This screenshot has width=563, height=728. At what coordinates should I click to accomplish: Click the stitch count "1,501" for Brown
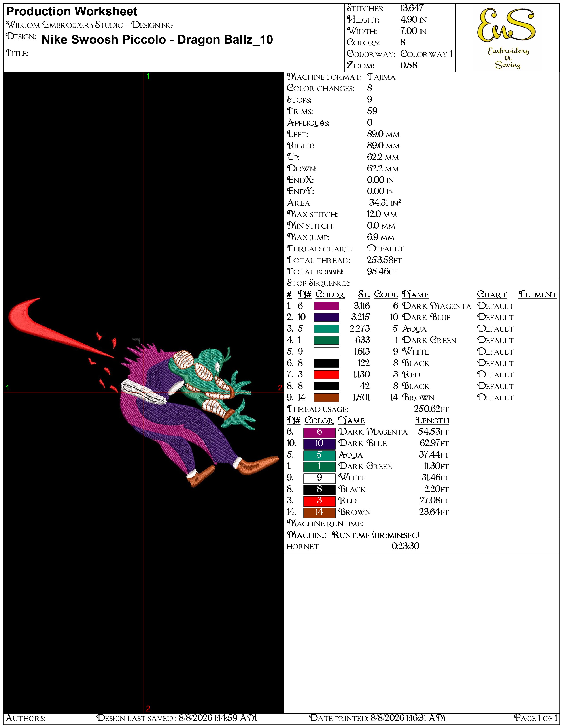point(361,397)
